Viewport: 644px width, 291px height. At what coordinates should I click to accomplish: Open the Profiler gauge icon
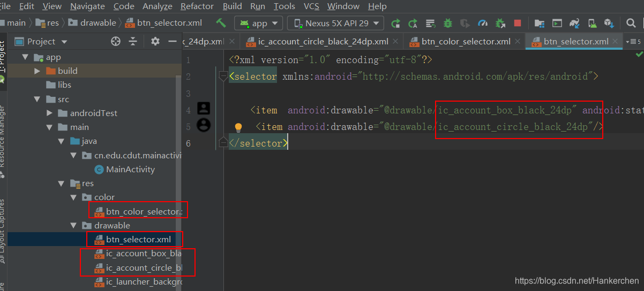click(x=483, y=23)
